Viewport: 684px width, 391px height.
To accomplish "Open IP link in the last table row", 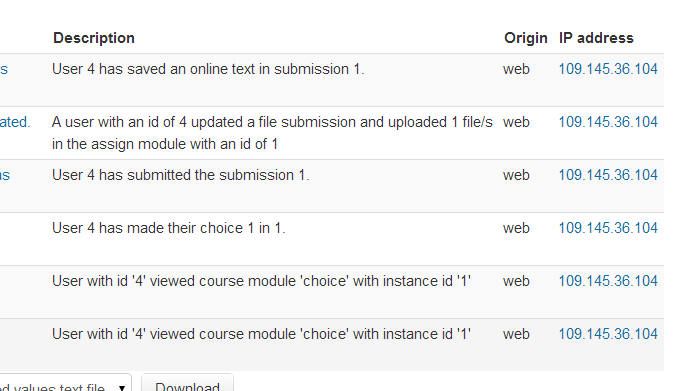I will (608, 334).
